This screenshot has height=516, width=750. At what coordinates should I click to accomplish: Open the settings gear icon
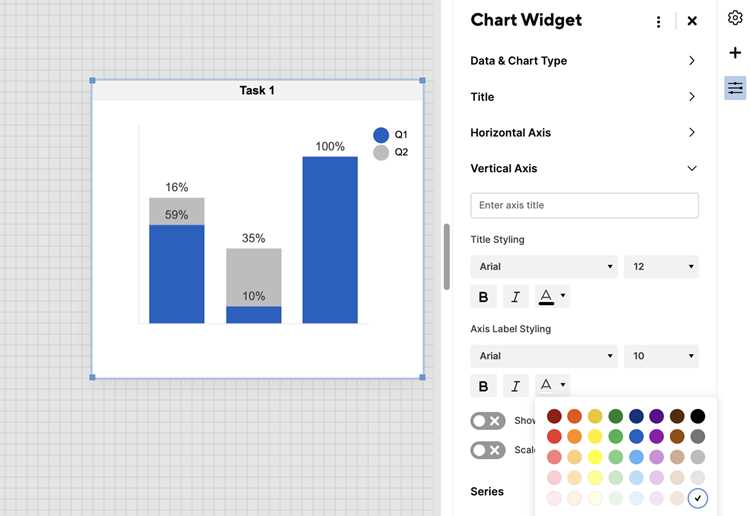point(735,18)
